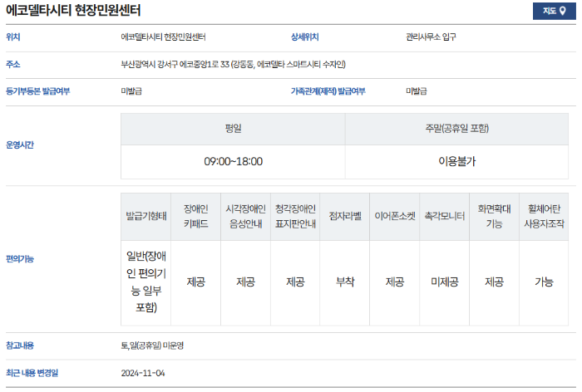Select 제공 under 청각장애인 표지판안내
The width and height of the screenshot is (582, 392).
point(295,282)
